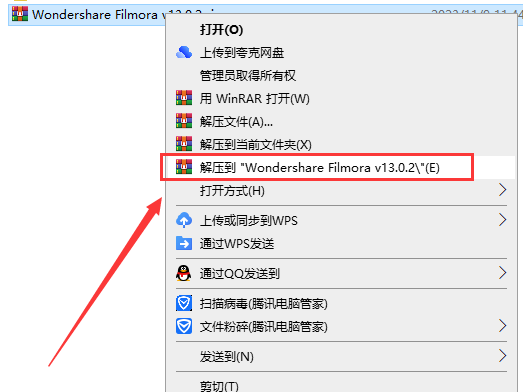Open the 打开方式(H) submenu entry

point(232,190)
